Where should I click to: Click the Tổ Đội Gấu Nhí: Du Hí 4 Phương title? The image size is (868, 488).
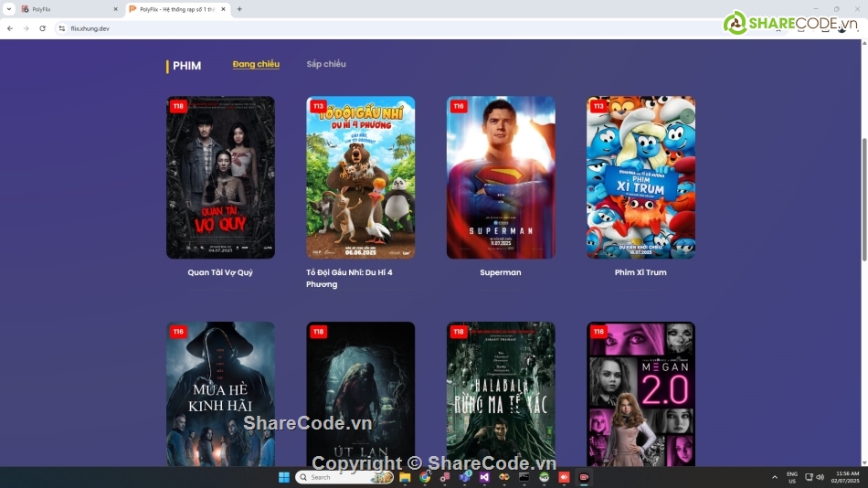349,278
